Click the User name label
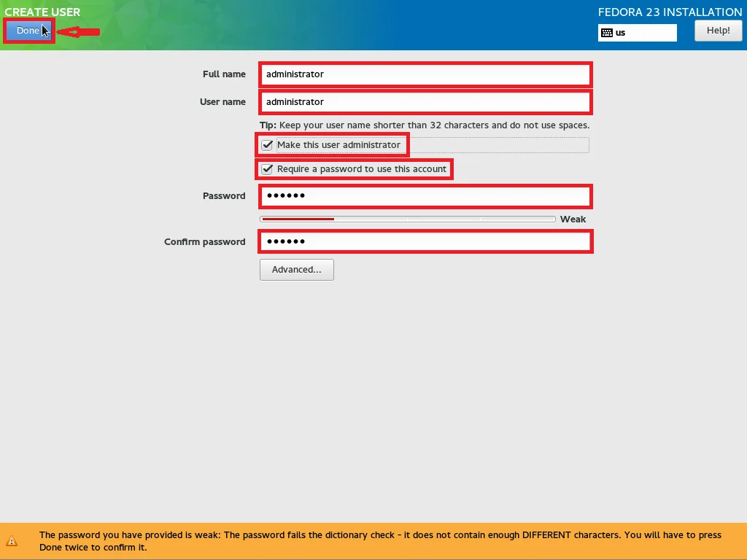The image size is (747, 560). click(222, 102)
